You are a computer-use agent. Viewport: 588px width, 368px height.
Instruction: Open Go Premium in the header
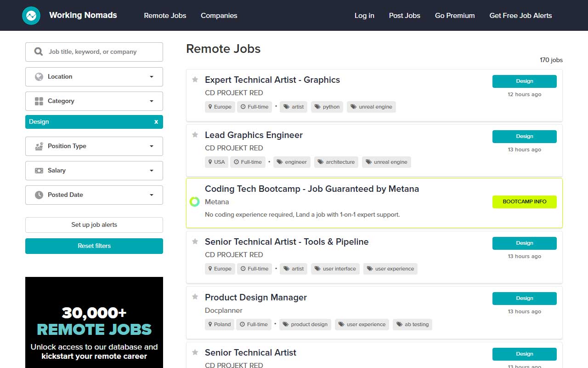pyautogui.click(x=455, y=15)
